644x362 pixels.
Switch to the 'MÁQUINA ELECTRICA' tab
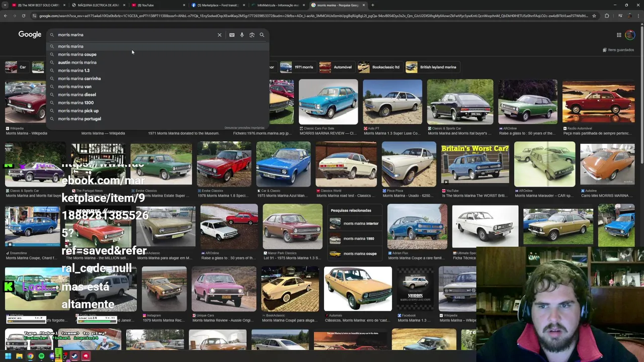coord(98,5)
